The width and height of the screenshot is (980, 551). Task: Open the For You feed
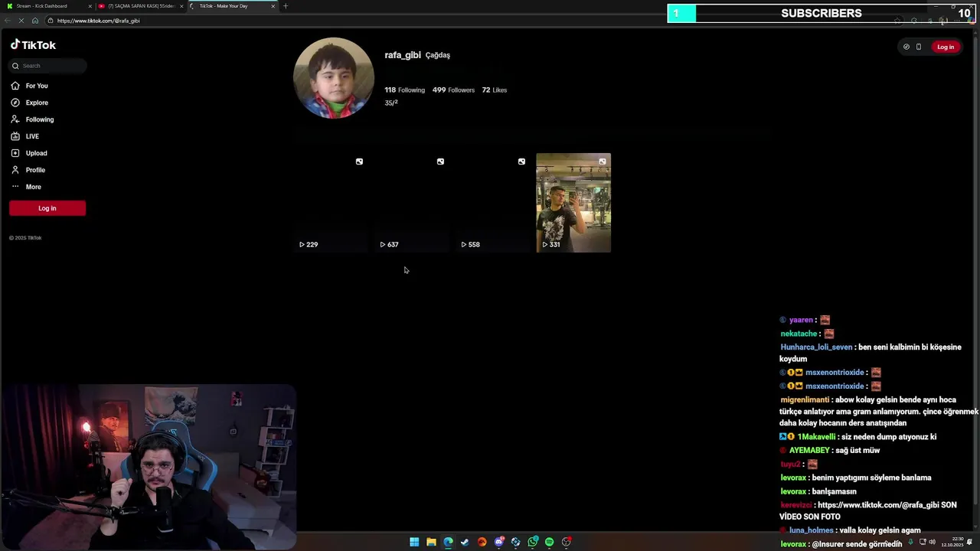click(x=29, y=86)
